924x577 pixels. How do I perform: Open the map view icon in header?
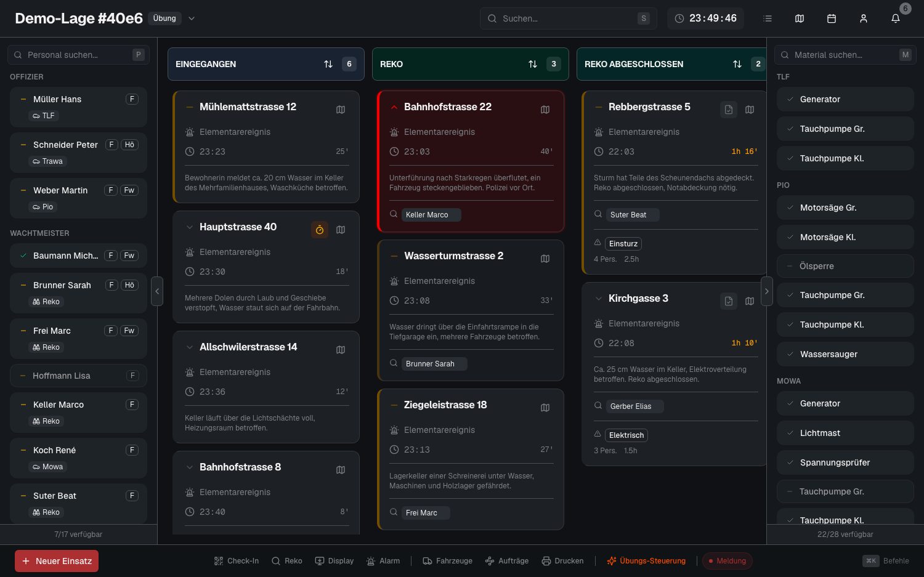[800, 18]
